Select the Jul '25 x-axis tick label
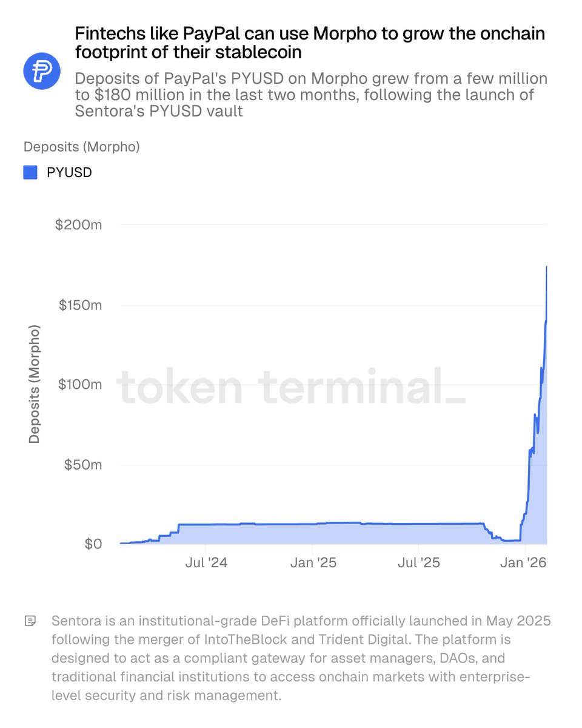 point(420,563)
